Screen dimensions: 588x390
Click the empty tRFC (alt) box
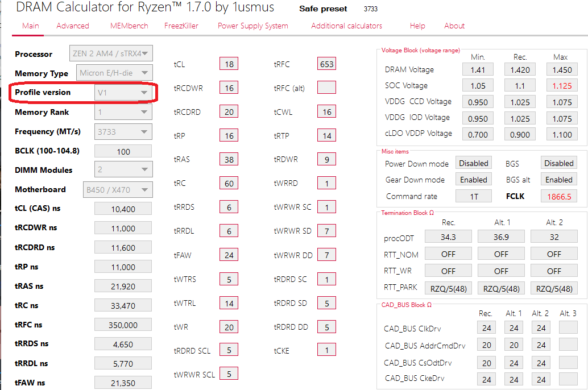(326, 88)
